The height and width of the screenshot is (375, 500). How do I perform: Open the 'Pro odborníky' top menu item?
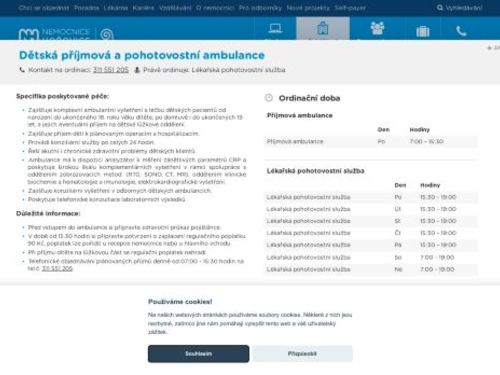(260, 8)
